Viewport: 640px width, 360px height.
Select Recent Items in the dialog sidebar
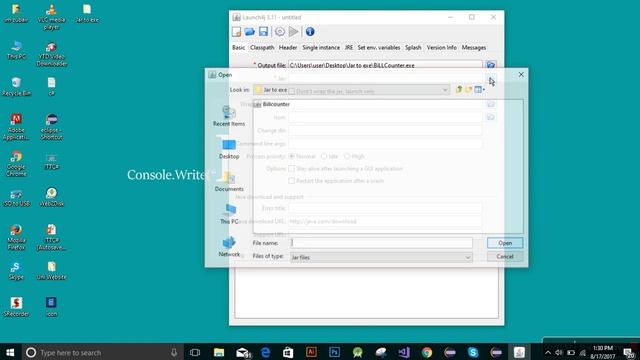[x=229, y=116]
